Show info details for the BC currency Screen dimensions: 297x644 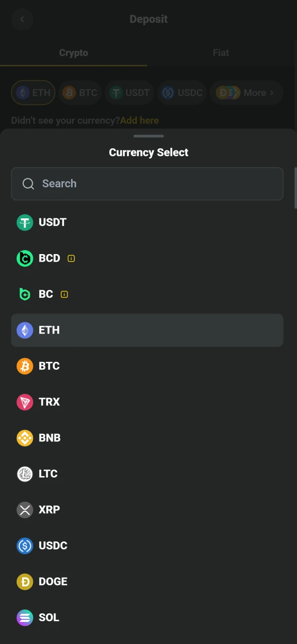click(64, 294)
